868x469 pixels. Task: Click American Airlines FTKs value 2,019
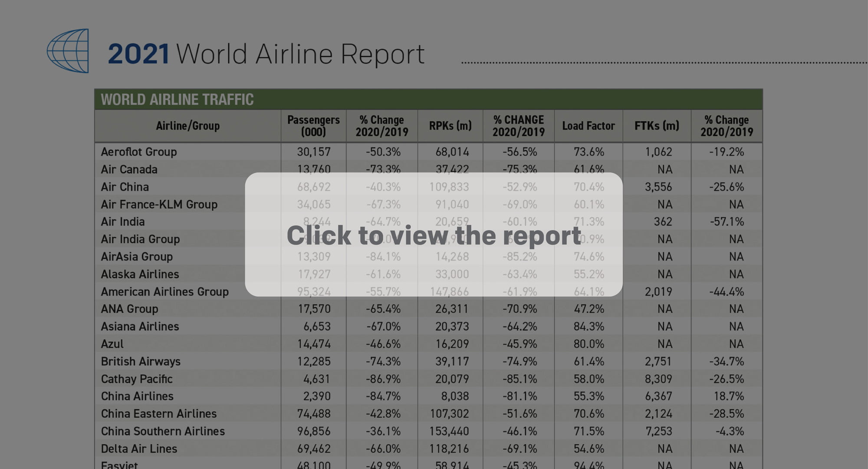tap(658, 291)
